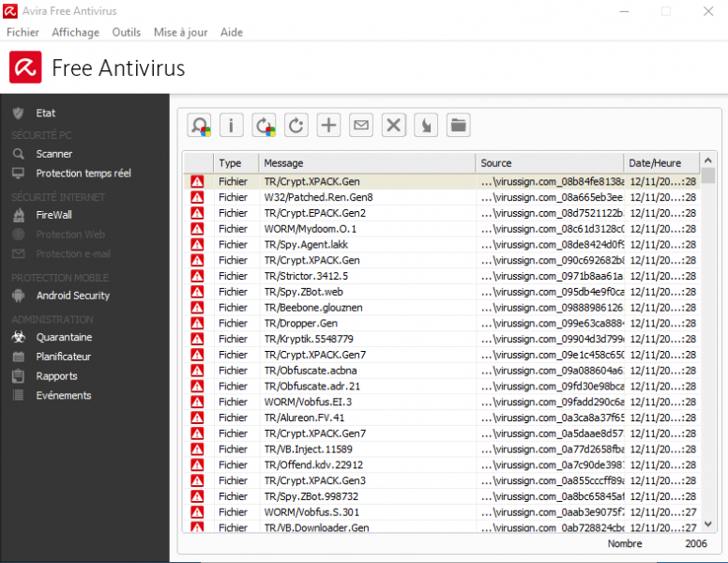
Task: Click the clipboard icon beside Rapports
Action: point(18,375)
